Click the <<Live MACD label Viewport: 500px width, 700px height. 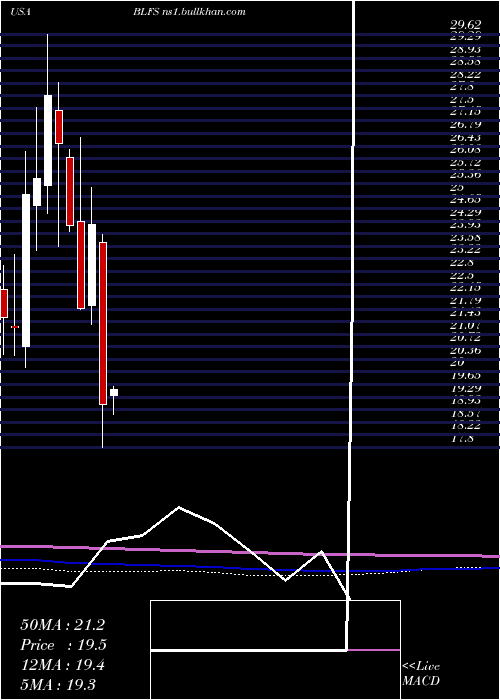click(x=421, y=673)
